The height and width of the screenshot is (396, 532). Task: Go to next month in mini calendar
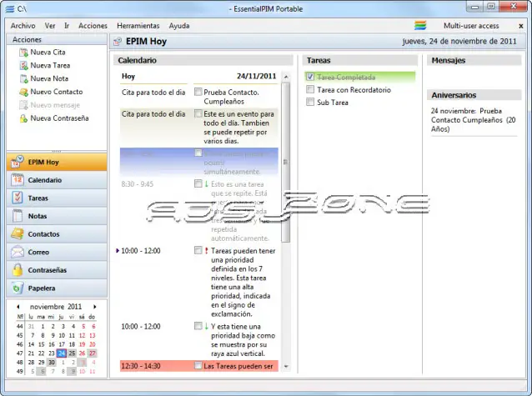tap(95, 307)
